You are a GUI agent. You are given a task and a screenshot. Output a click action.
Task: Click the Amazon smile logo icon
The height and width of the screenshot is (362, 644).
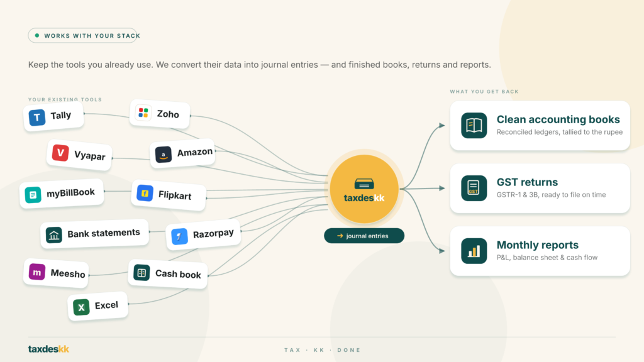(x=164, y=155)
